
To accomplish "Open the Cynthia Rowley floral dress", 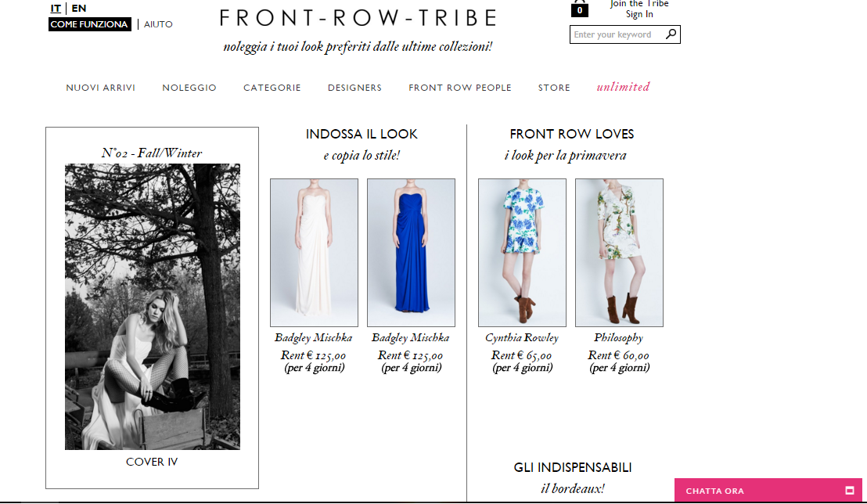I will [x=522, y=252].
